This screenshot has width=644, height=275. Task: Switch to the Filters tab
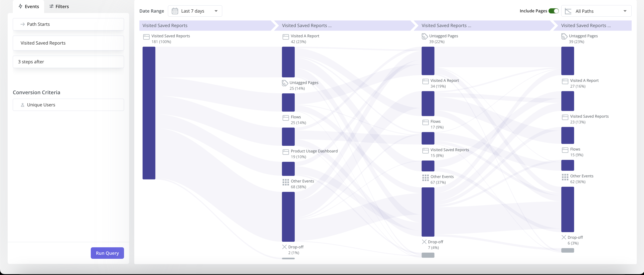point(59,6)
